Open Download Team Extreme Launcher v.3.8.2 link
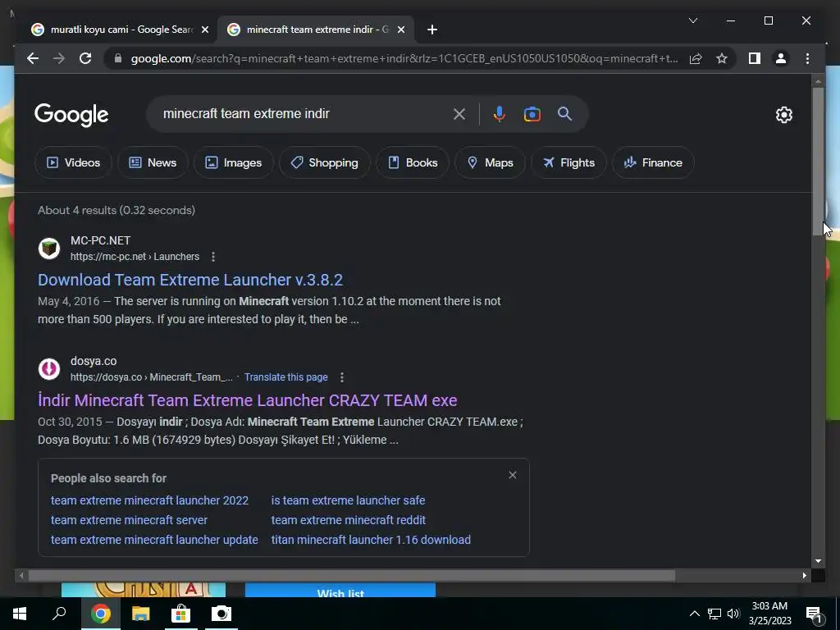 click(x=190, y=280)
